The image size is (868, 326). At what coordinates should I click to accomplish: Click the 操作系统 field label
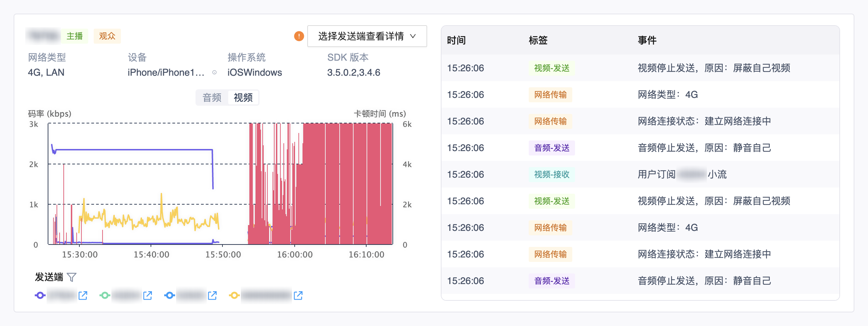tap(246, 57)
